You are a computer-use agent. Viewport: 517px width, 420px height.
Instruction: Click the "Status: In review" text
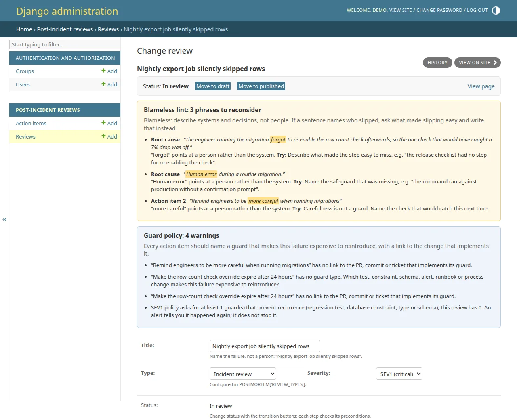point(166,86)
